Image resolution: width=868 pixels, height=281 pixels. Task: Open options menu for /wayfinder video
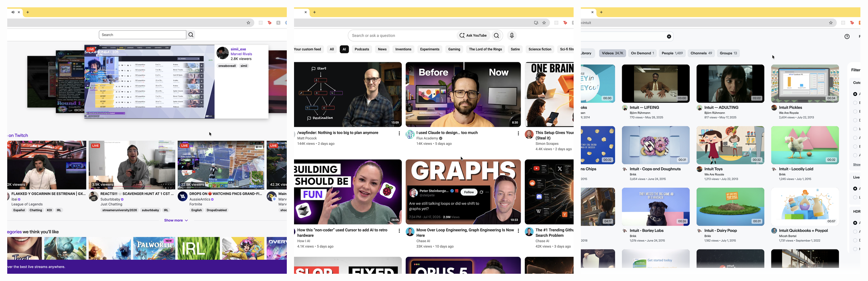399,134
